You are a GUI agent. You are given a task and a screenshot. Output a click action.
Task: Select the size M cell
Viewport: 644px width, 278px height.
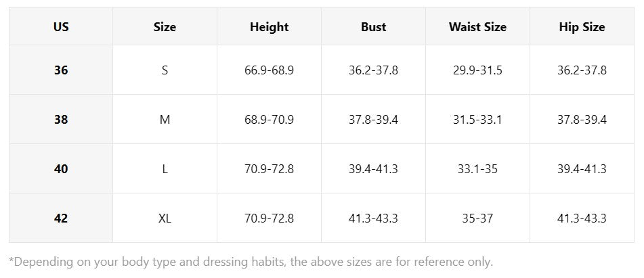pos(165,119)
